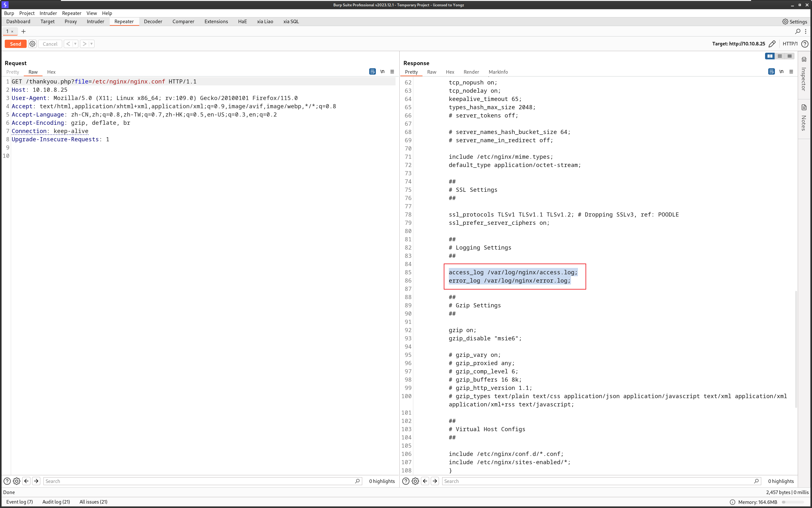Click the disabled Cancel button

coord(50,44)
